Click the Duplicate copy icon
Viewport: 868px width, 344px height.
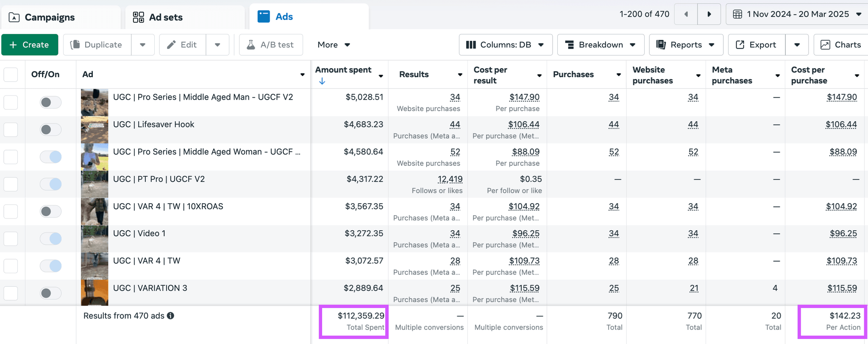(75, 45)
